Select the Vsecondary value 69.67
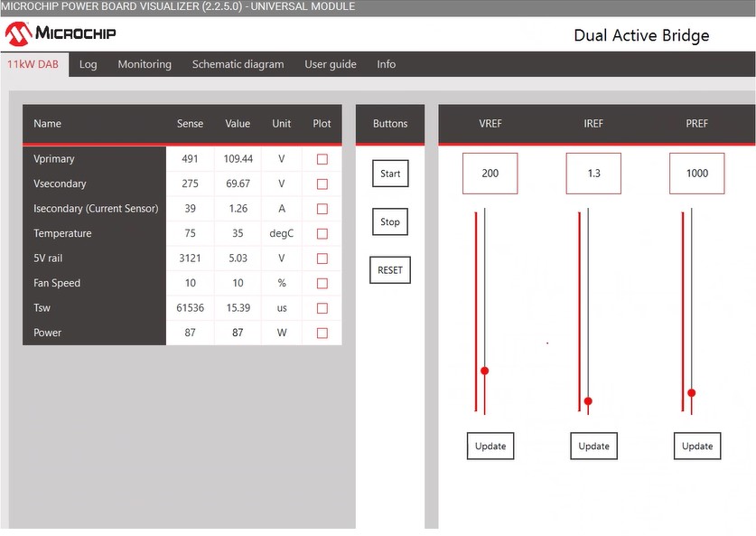Screen dimensions: 756x536 (238, 183)
